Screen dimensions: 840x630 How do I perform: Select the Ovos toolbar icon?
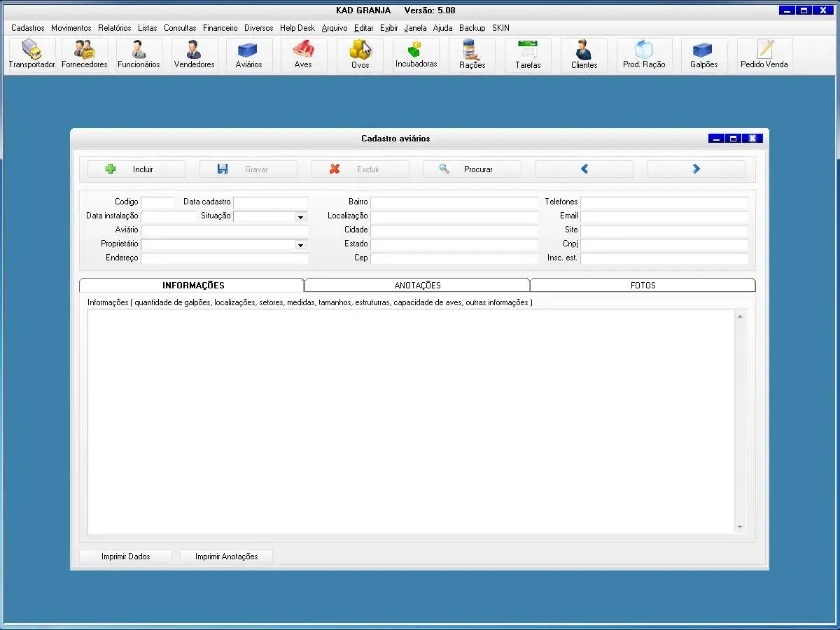tap(360, 55)
